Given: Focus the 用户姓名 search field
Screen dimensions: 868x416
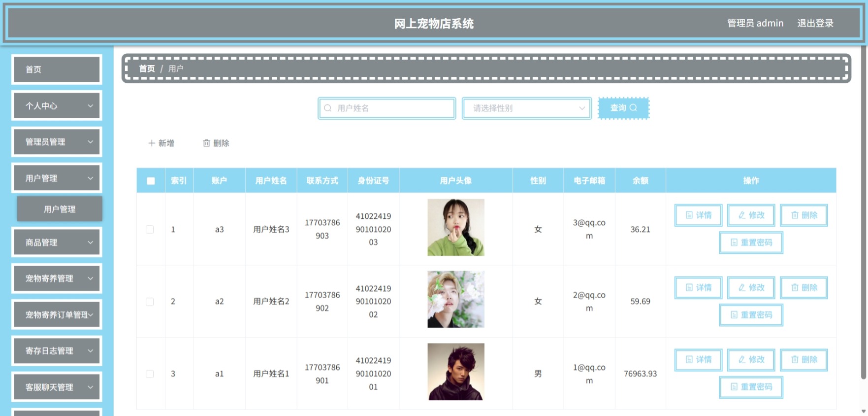Looking at the screenshot, I should click(386, 108).
